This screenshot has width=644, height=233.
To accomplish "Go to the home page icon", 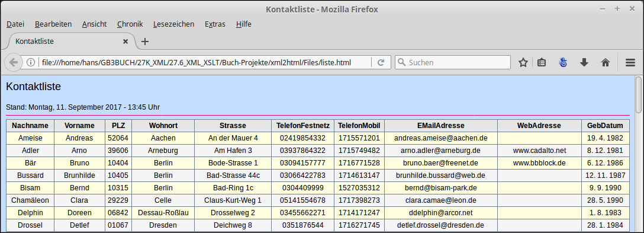I will (606, 63).
